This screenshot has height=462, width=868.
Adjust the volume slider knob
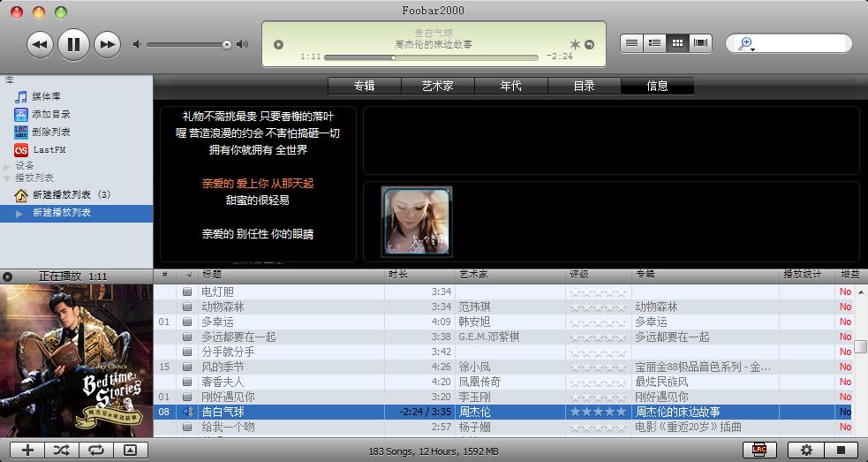226,45
